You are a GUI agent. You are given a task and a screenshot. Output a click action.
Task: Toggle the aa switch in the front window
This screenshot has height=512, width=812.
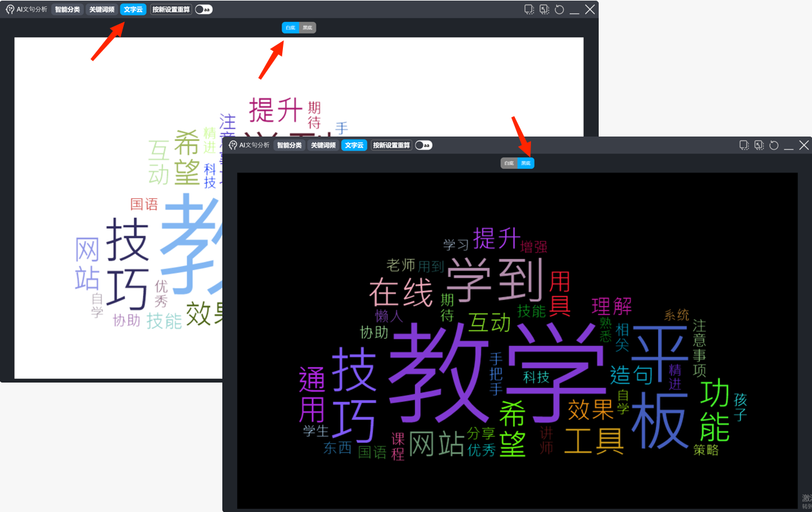coord(423,146)
